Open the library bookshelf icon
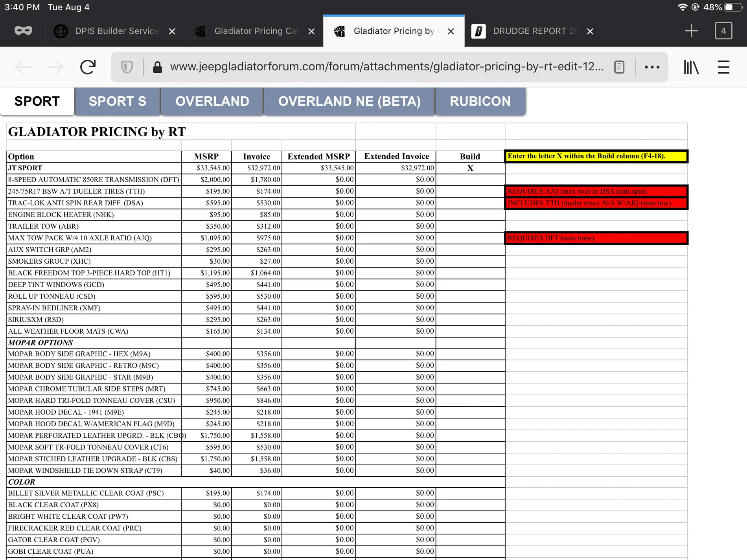Screen dimensions: 747x560 [x=691, y=67]
